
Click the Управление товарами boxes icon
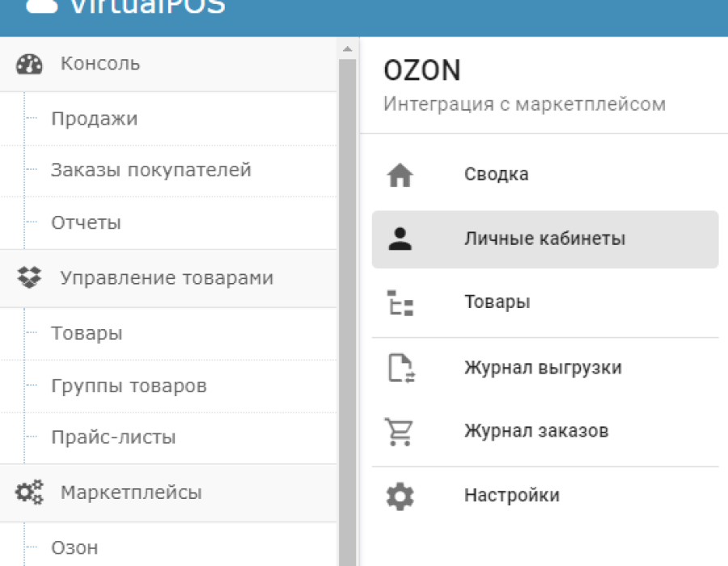(x=29, y=277)
